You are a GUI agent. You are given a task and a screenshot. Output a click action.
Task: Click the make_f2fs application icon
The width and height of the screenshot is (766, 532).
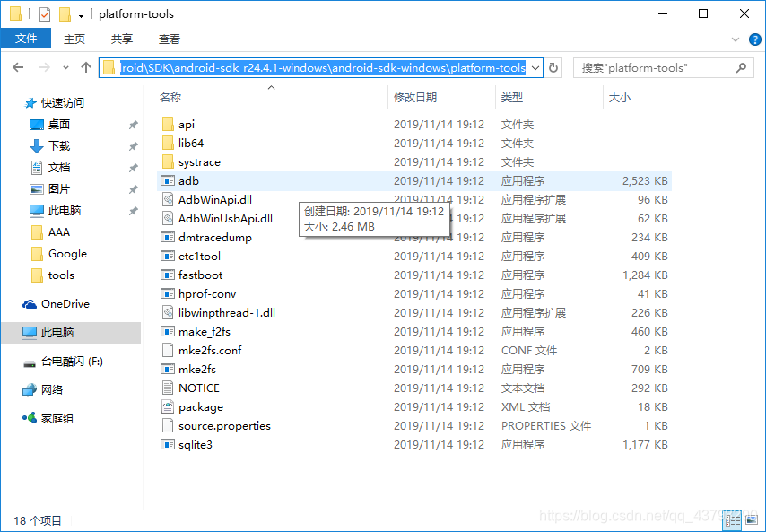coord(168,332)
